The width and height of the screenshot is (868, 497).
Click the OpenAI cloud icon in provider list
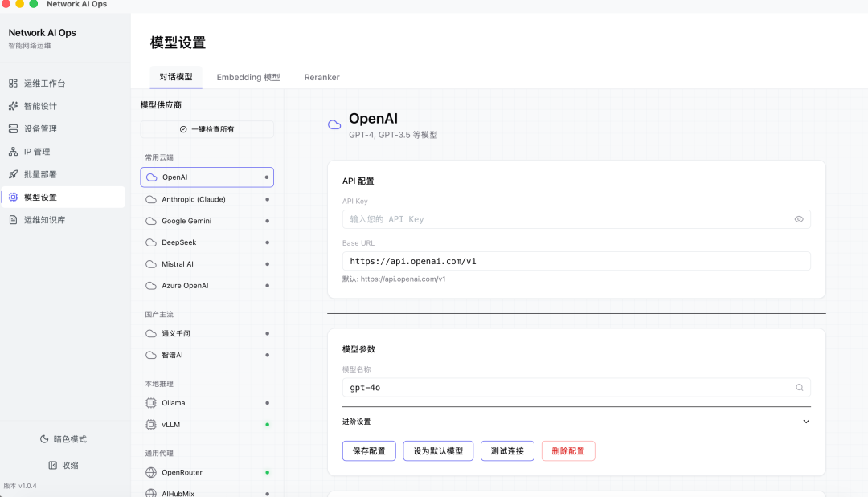tap(152, 177)
